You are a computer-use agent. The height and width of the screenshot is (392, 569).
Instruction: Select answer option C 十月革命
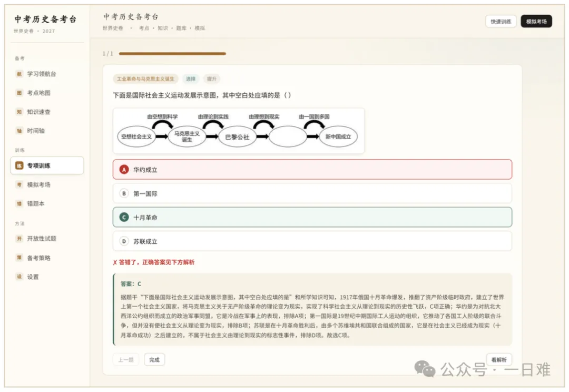coord(312,218)
